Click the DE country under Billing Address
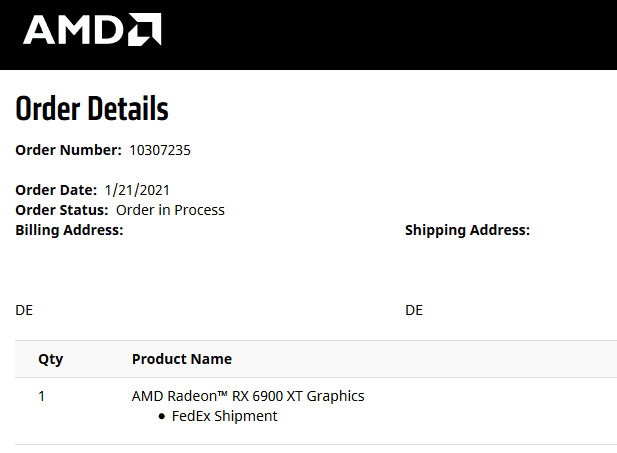This screenshot has width=617, height=453. click(24, 310)
